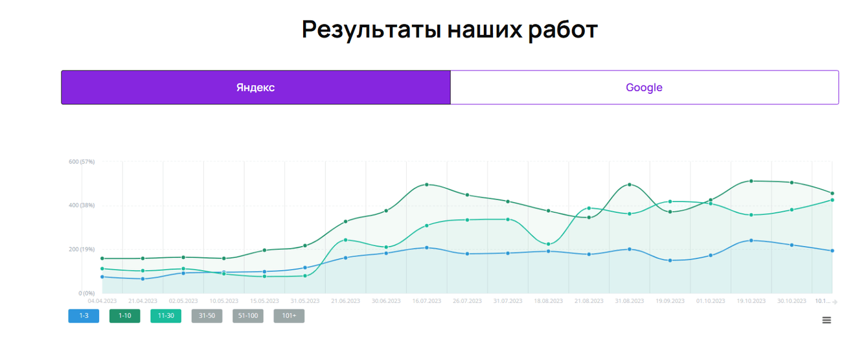This screenshot has width=868, height=349.
Task: Click the 30.10.2023 date axis label
Action: [792, 301]
